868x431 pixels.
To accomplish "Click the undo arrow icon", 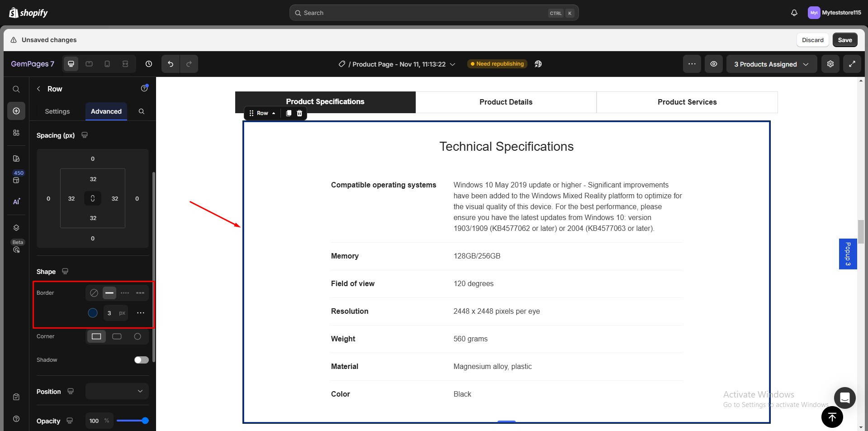I will [x=171, y=64].
